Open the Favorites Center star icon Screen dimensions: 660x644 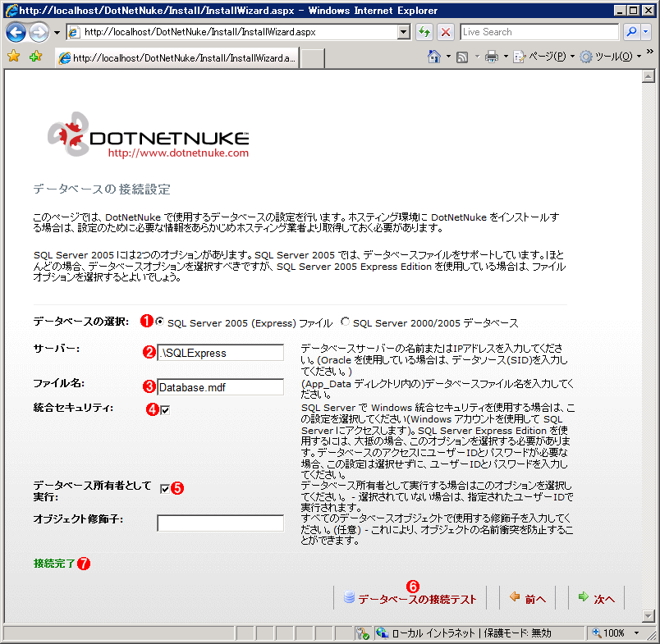click(14, 56)
